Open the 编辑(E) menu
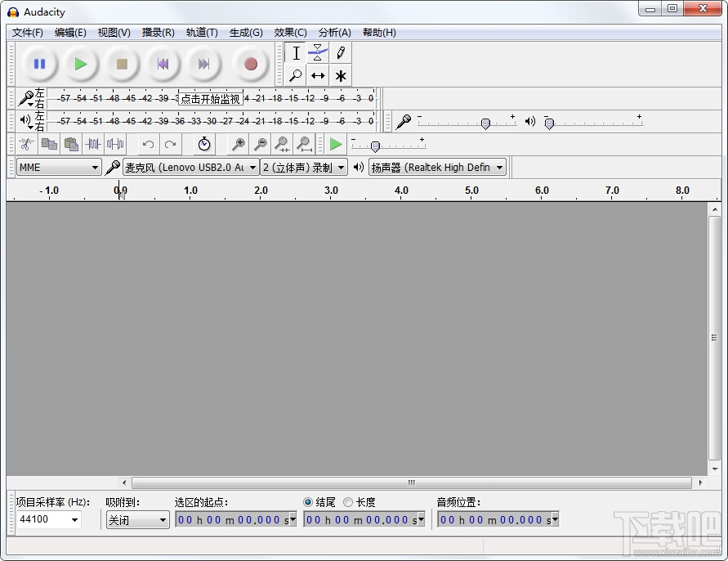 pos(70,33)
